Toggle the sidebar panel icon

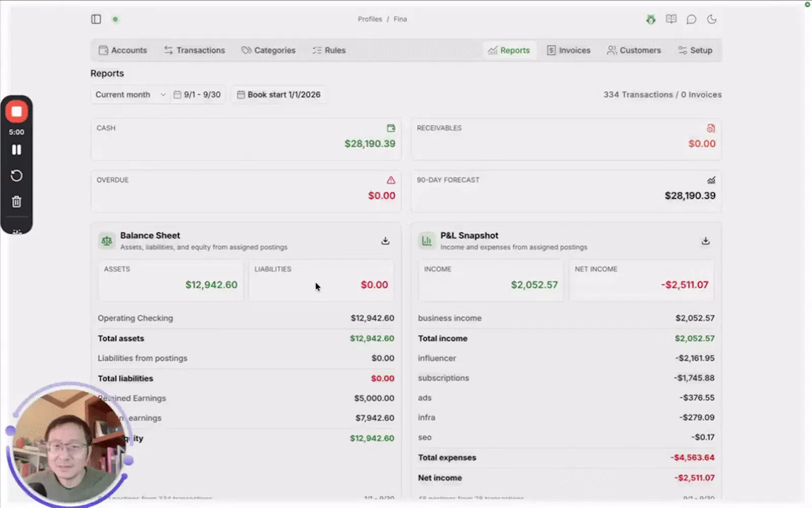tap(96, 19)
